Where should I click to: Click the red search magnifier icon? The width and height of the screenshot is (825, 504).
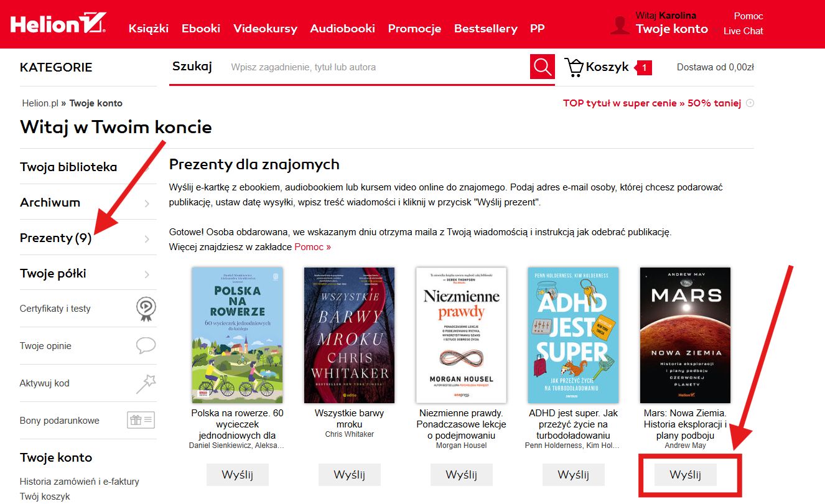[542, 67]
